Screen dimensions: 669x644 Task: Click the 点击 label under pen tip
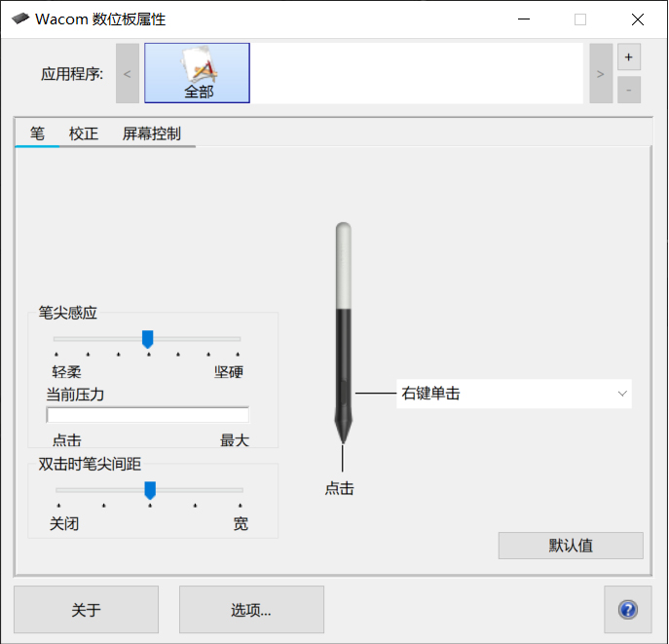[340, 488]
